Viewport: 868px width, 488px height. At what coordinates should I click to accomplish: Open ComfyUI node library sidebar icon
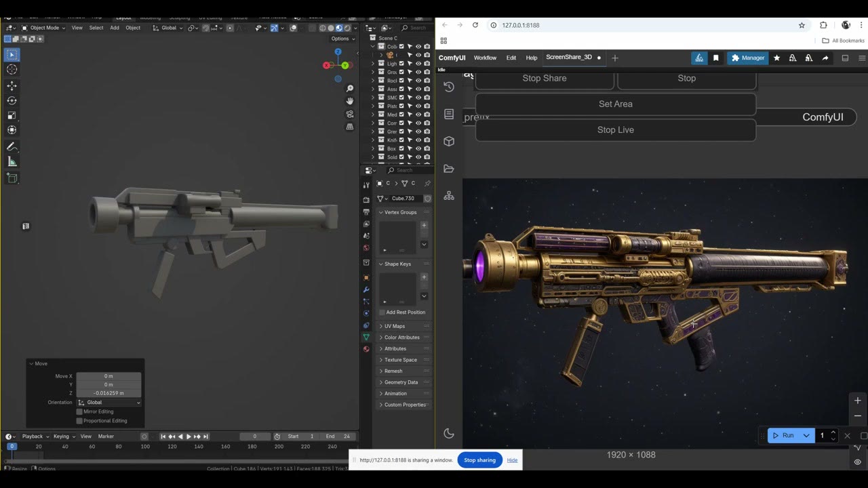click(x=449, y=114)
